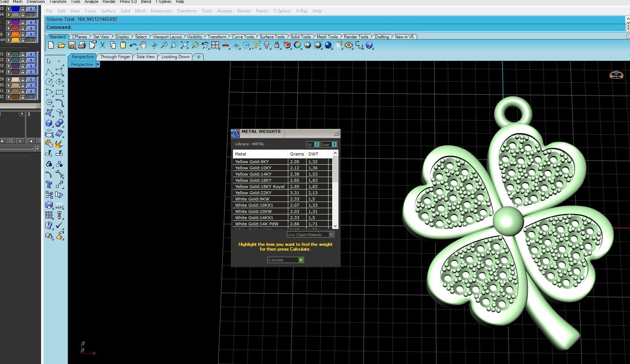Save the model with the floppy icon
The width and height of the screenshot is (630, 364).
pos(72,45)
